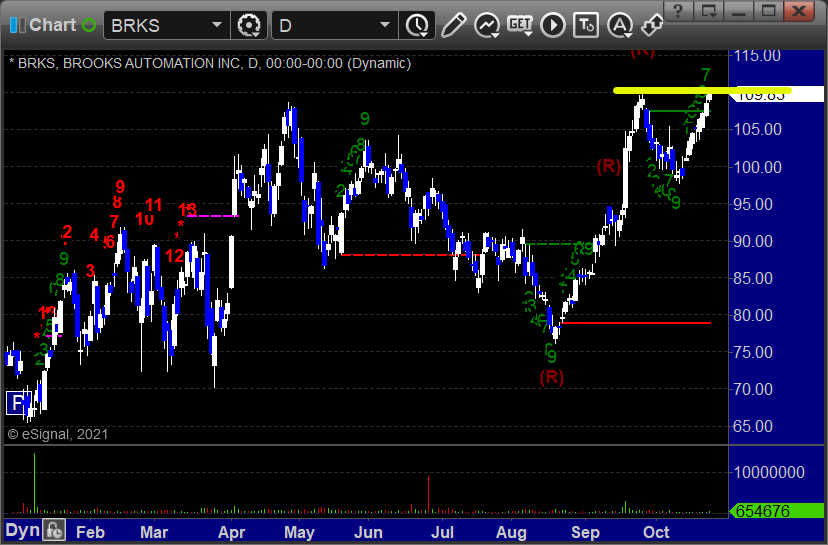Maximize the chart window

click(768, 11)
